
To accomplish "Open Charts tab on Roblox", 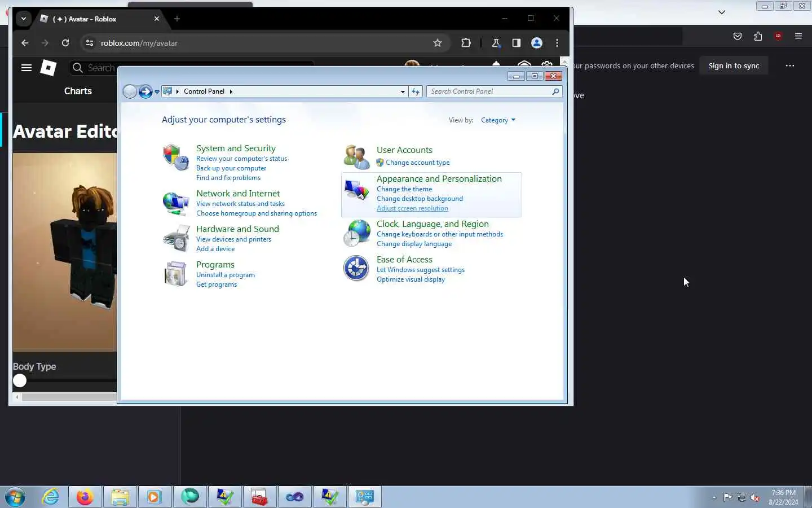I will (x=78, y=91).
